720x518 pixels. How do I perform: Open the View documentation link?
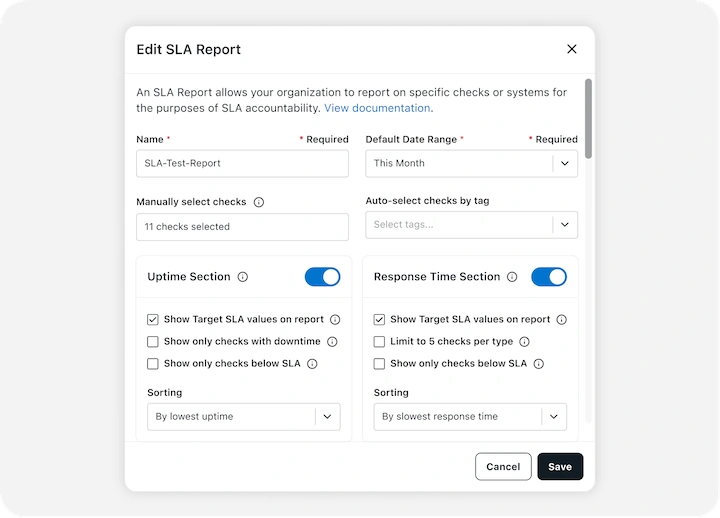pyautogui.click(x=377, y=108)
